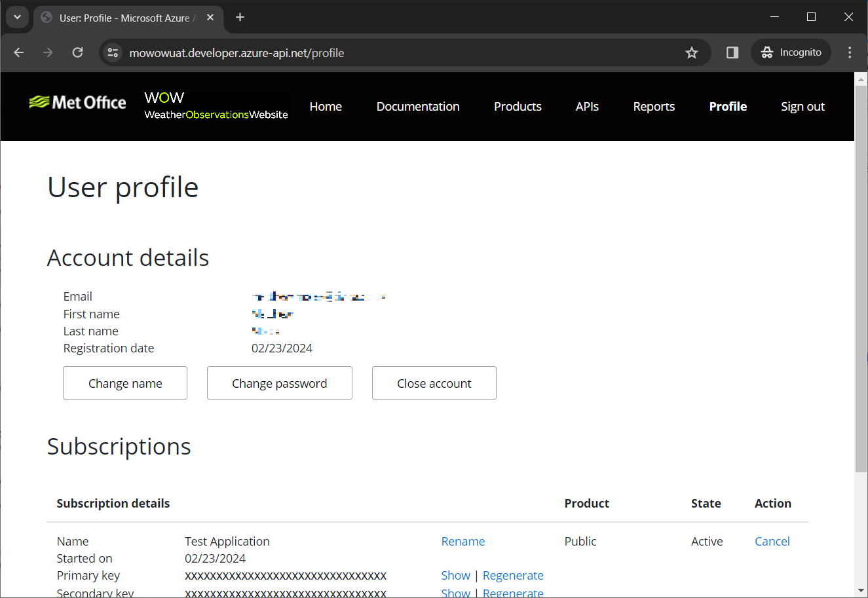Image resolution: width=868 pixels, height=598 pixels.
Task: Reload the page with the refresh icon
Action: 77,52
